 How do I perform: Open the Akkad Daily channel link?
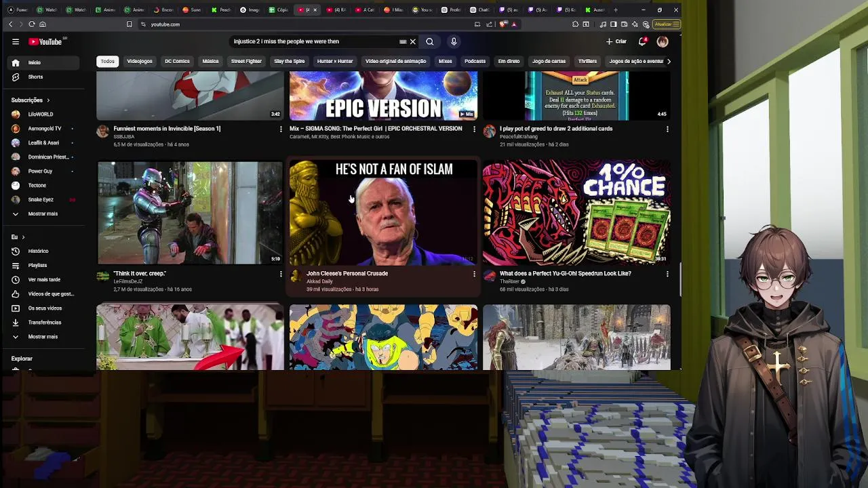[x=319, y=281]
